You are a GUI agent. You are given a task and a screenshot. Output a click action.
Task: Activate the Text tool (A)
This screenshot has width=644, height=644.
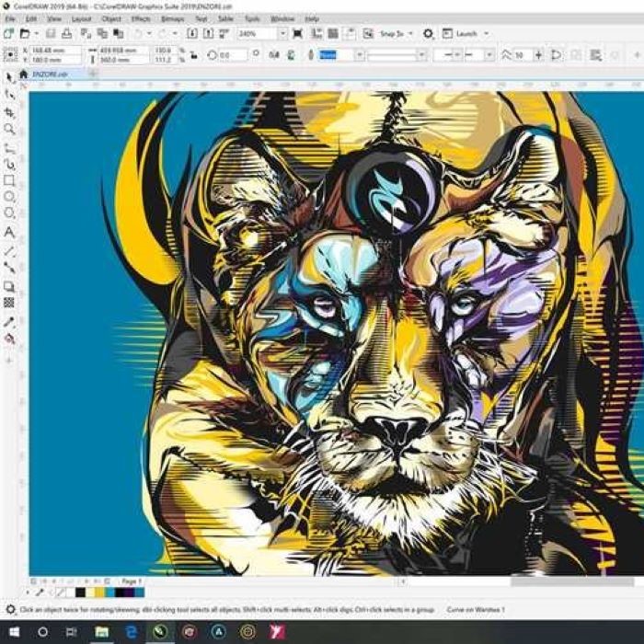[9, 233]
